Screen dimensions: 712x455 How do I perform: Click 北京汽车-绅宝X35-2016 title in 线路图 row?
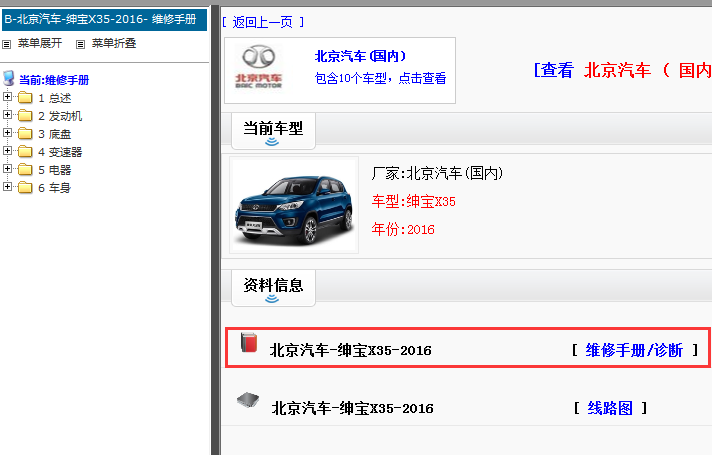[x=352, y=408]
